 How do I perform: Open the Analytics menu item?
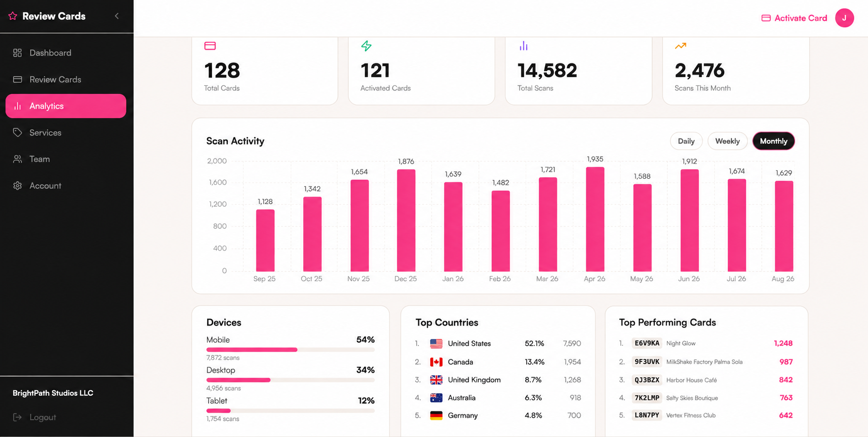(x=66, y=106)
